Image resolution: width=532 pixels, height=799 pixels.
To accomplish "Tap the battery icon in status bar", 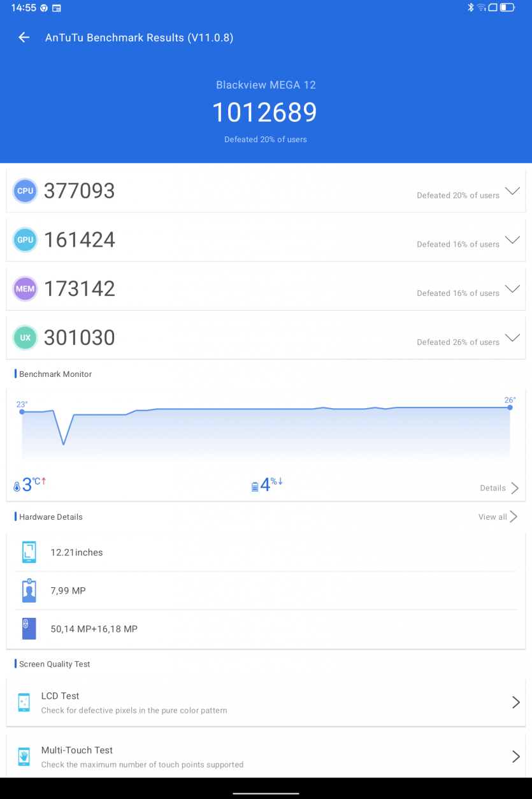I will pyautogui.click(x=507, y=8).
